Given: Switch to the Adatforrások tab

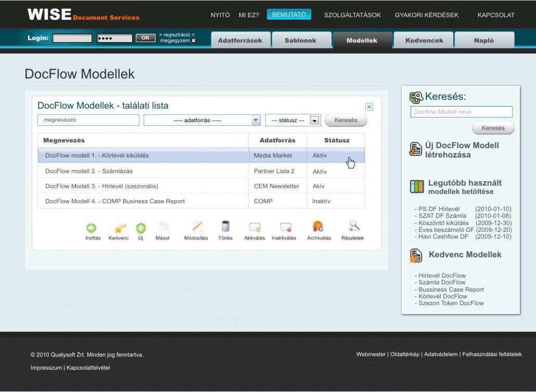Looking at the screenshot, I should (x=240, y=41).
